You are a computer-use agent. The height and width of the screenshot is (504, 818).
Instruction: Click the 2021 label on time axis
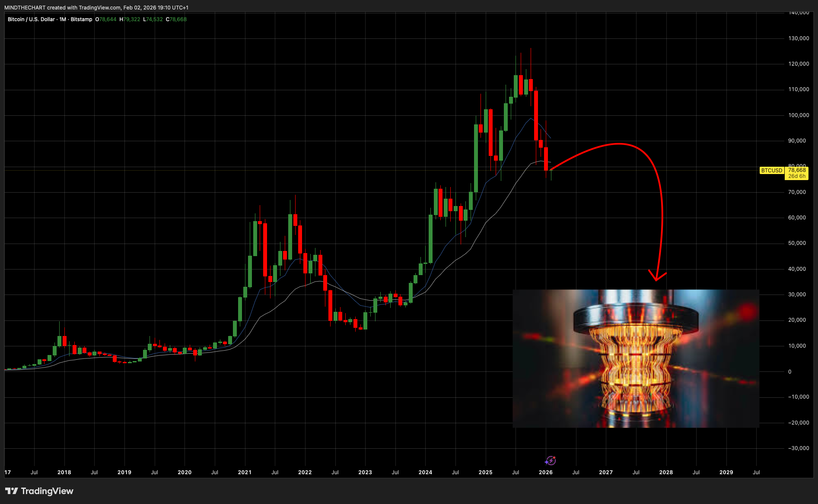pos(245,472)
